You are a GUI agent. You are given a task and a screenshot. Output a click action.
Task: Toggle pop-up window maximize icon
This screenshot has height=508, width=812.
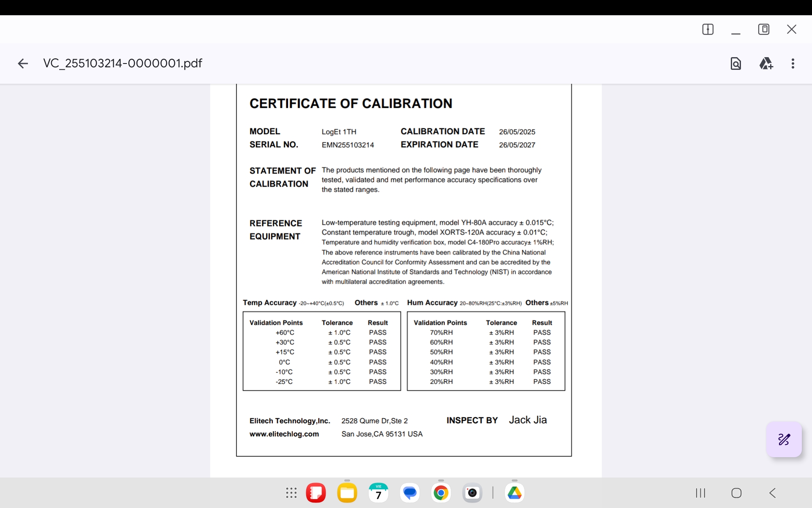click(x=764, y=29)
